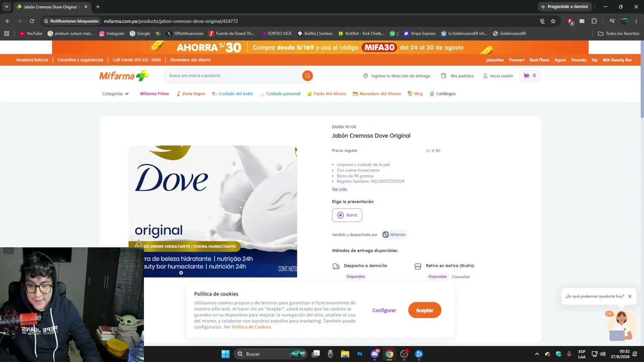This screenshot has height=362, width=644.
Task: Click the Mis pedidos icon
Action: pyautogui.click(x=444, y=76)
